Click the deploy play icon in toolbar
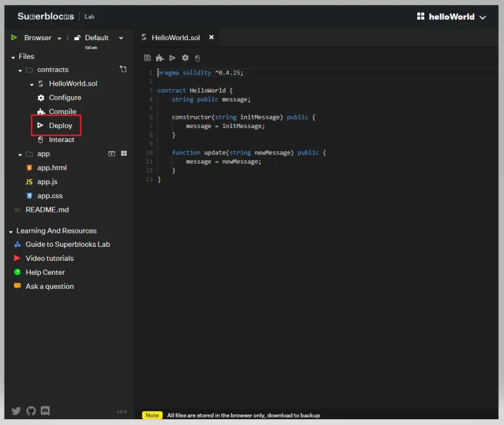 pos(172,58)
